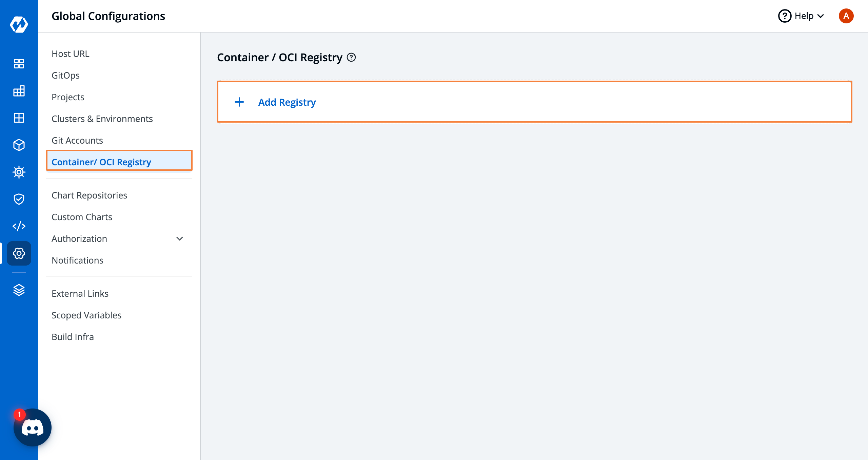Click the settings gear icon in sidebar
The image size is (868, 460).
[x=19, y=252]
